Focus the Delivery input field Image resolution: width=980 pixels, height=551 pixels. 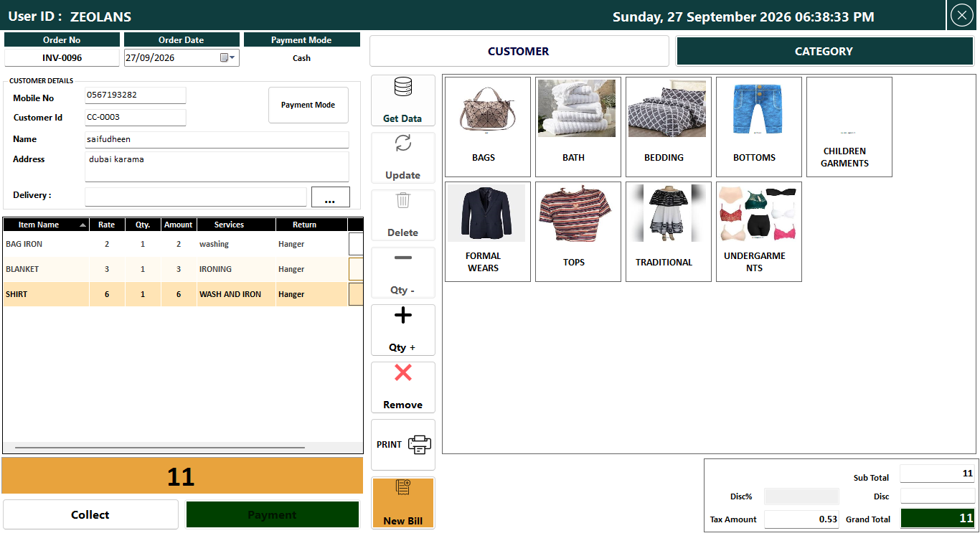(x=196, y=197)
